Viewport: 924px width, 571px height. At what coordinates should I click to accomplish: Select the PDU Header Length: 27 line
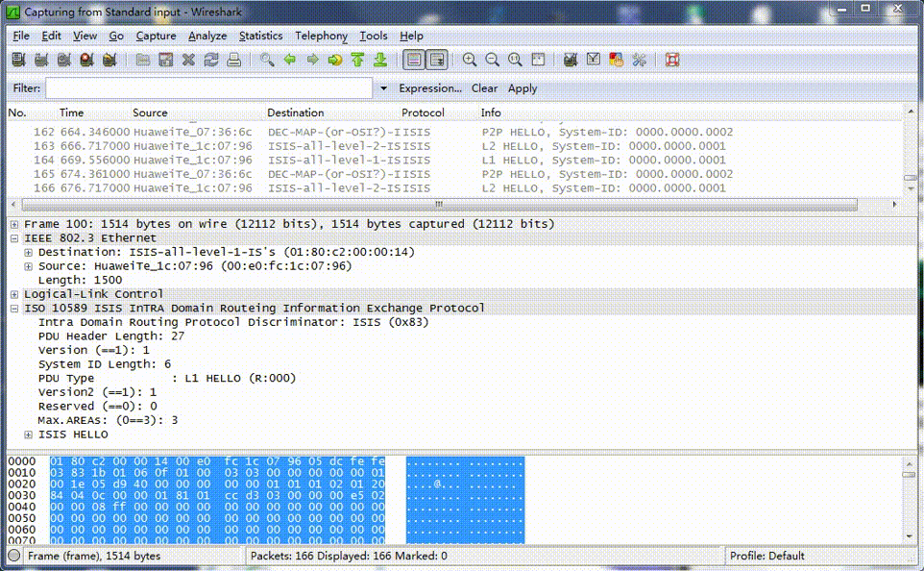point(111,336)
